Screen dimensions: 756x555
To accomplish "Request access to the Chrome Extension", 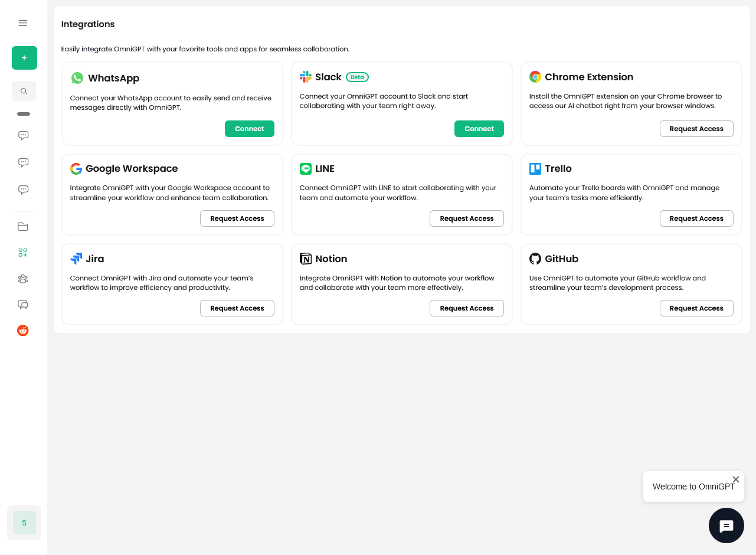I will 696,129.
